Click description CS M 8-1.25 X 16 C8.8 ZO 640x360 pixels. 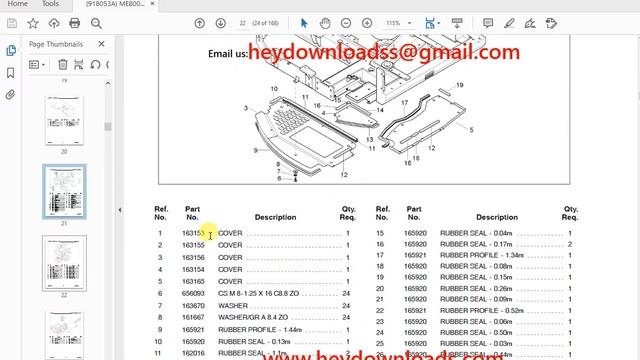click(258, 293)
